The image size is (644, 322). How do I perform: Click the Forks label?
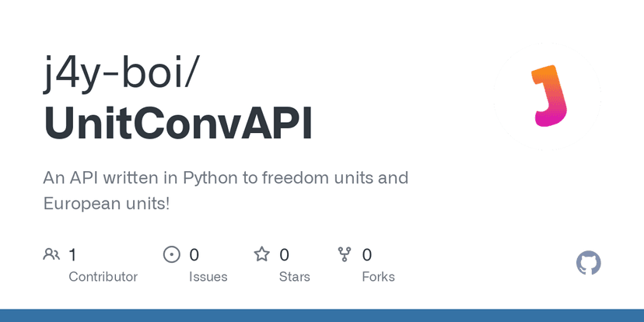378,277
